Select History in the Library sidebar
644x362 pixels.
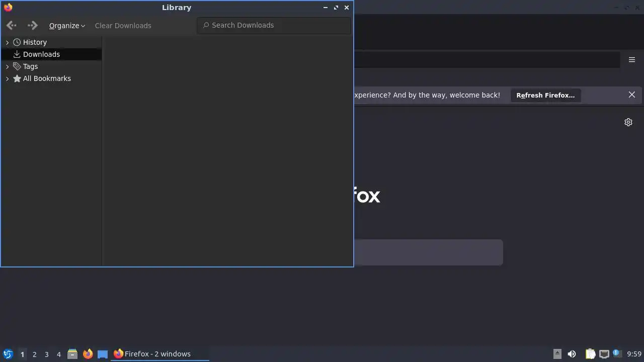pyautogui.click(x=51, y=42)
